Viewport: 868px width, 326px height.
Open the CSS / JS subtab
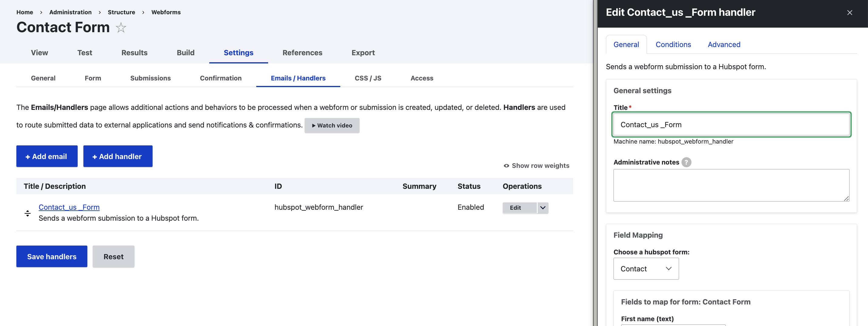368,78
